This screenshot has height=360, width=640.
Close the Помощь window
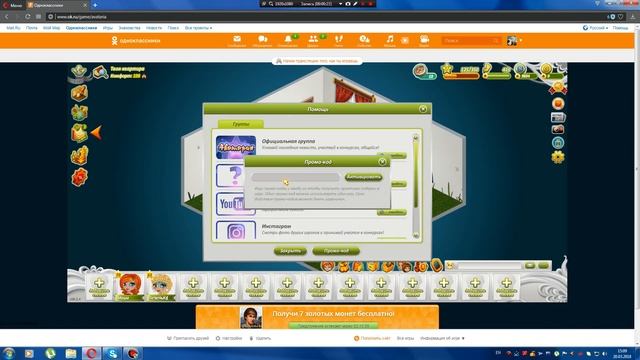click(423, 109)
